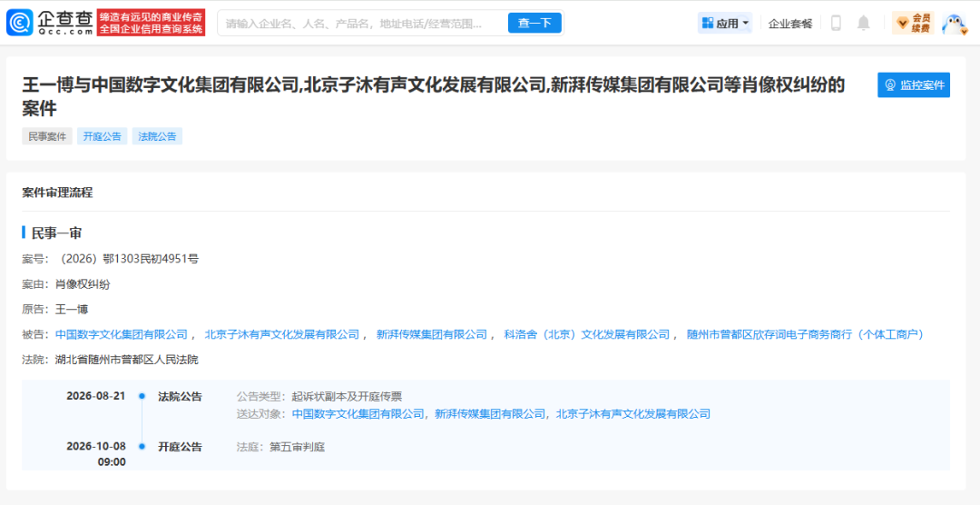Click the mobile phone icon
980x505 pixels.
[836, 23]
